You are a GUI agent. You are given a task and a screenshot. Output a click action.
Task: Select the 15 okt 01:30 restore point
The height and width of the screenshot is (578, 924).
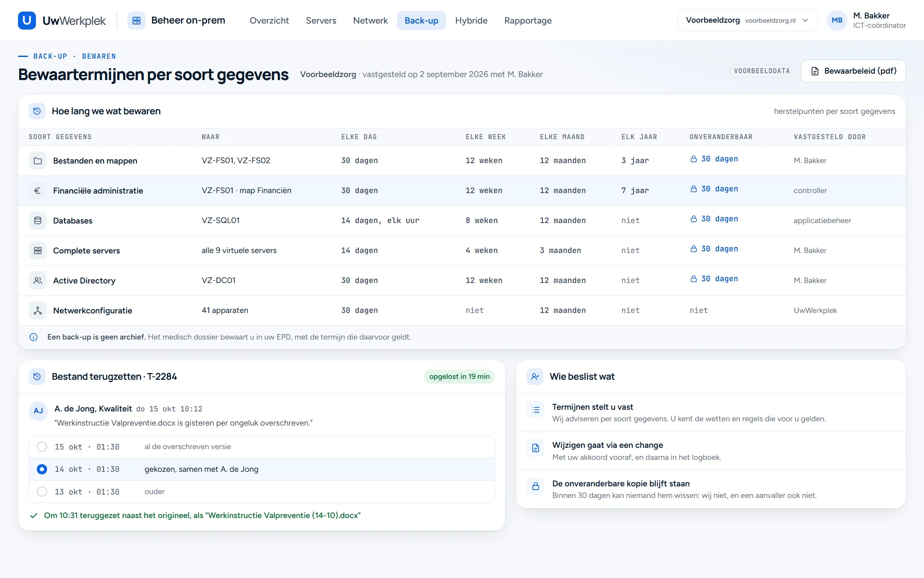[x=262, y=447]
